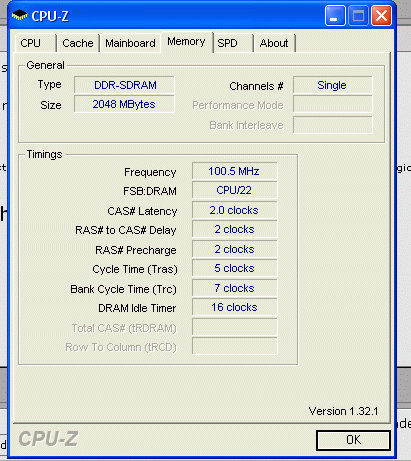Click the CAS# Latency value 2.0 clocks
Screen dimensions: 411x461
coord(234,210)
